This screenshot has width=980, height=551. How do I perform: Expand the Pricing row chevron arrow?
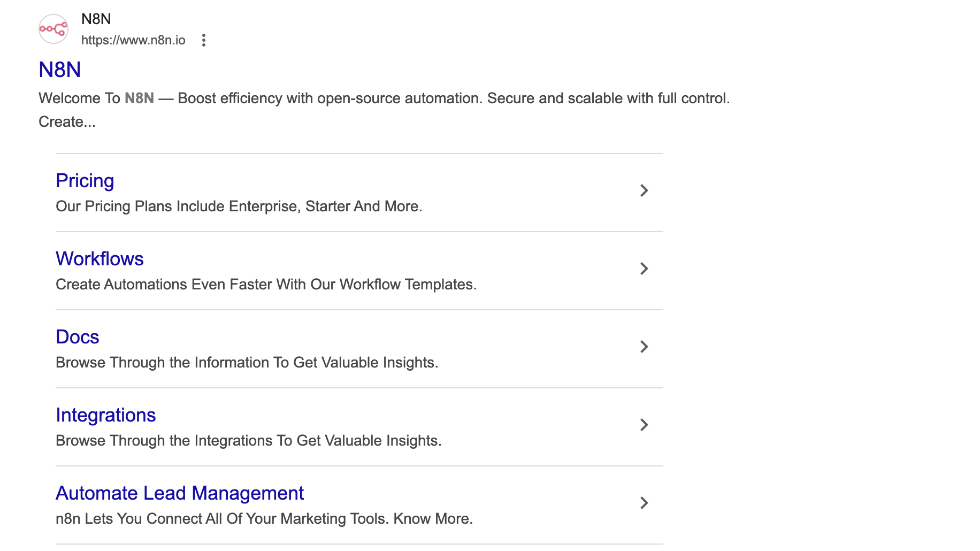[644, 190]
